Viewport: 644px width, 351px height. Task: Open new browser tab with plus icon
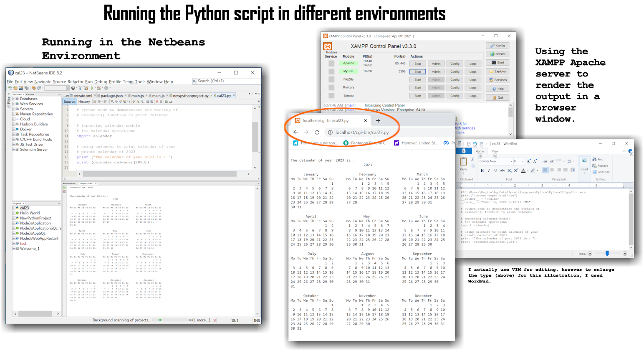pos(378,120)
